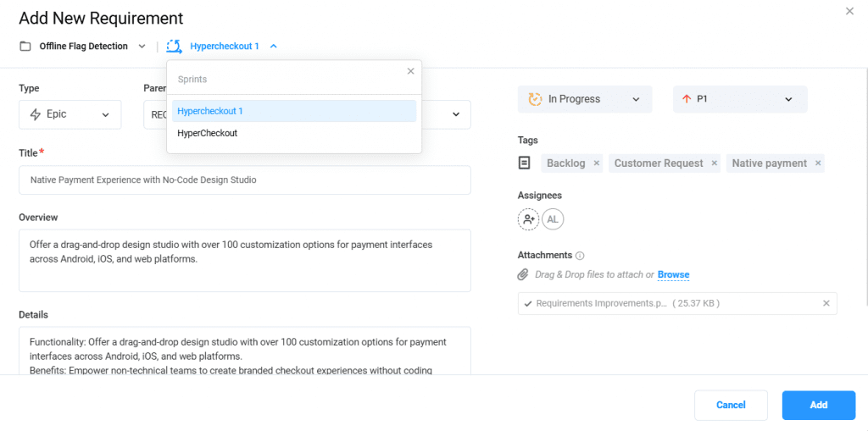Screen dimensions: 868x431
Task: Remove the Customer Request tag
Action: click(714, 163)
